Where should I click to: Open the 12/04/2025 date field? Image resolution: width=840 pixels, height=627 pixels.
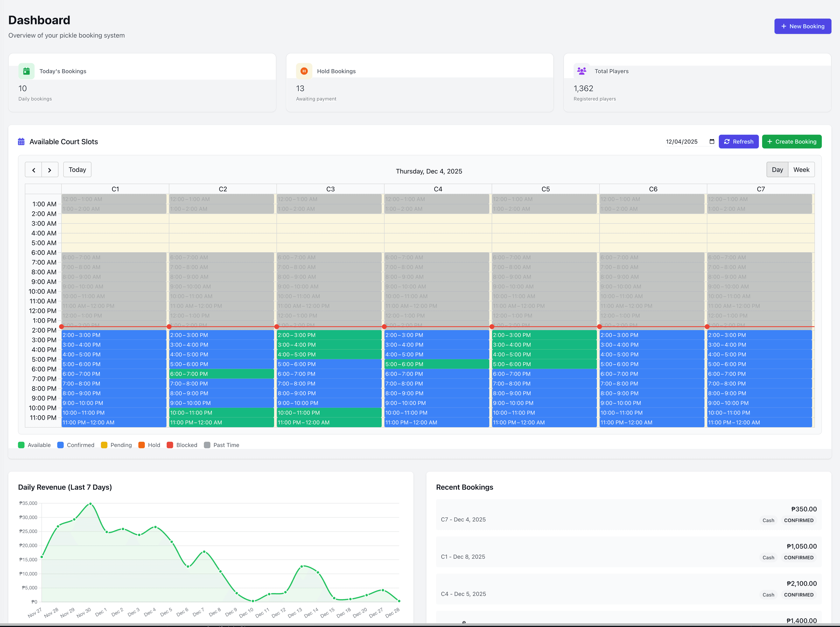pos(682,141)
